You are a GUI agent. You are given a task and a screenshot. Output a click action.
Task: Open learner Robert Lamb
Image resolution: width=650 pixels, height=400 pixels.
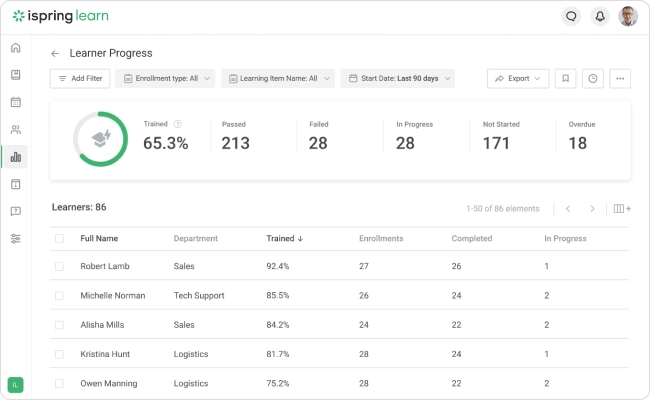click(x=105, y=266)
